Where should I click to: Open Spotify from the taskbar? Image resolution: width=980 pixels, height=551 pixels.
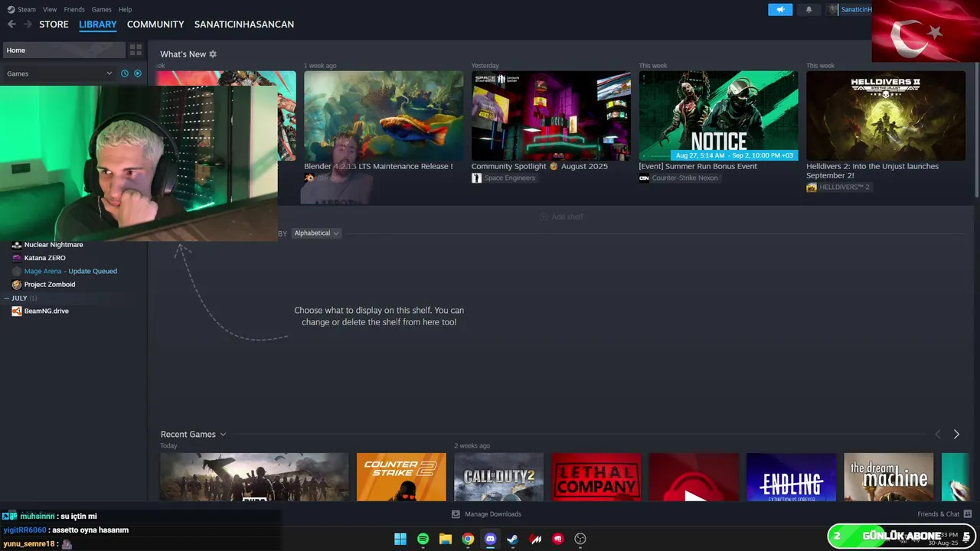423,539
